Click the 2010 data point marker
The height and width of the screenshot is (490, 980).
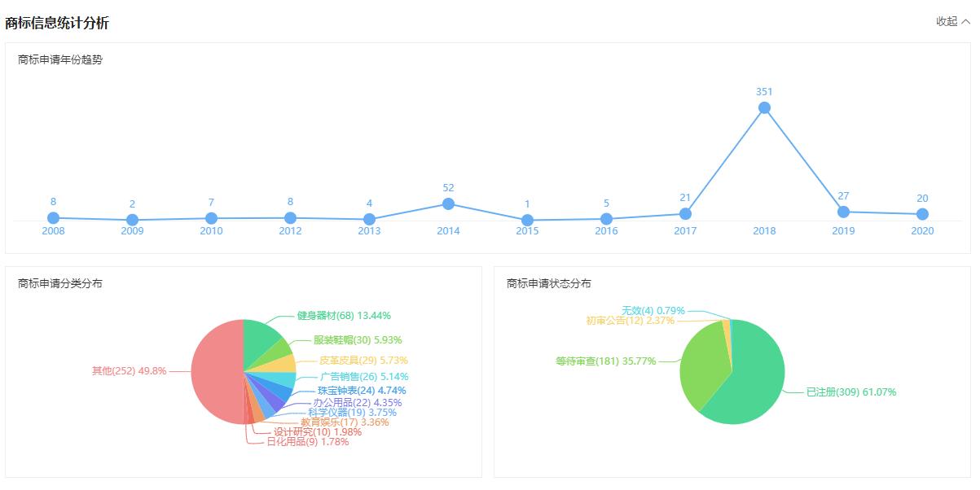210,217
